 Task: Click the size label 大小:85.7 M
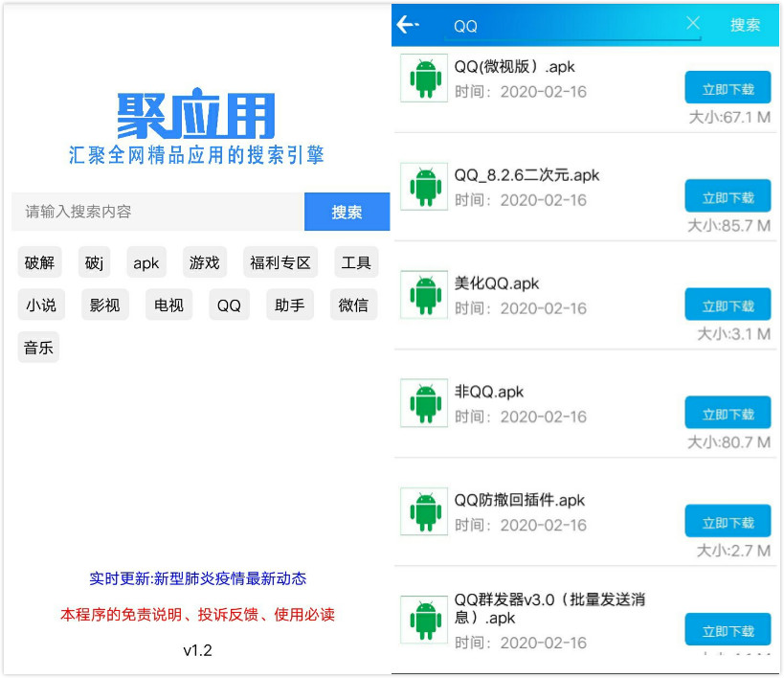(729, 226)
